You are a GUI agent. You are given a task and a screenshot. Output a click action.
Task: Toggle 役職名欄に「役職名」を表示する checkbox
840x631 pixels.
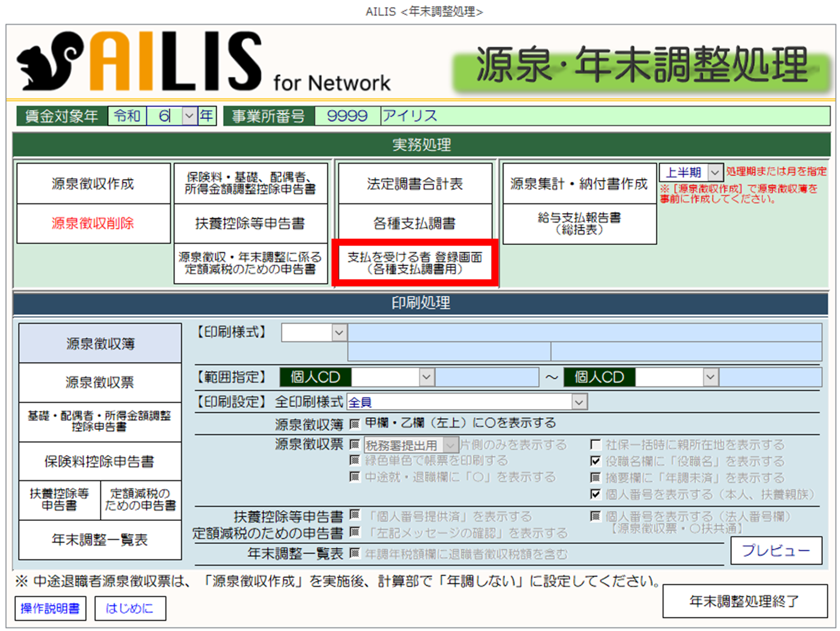[x=595, y=461]
